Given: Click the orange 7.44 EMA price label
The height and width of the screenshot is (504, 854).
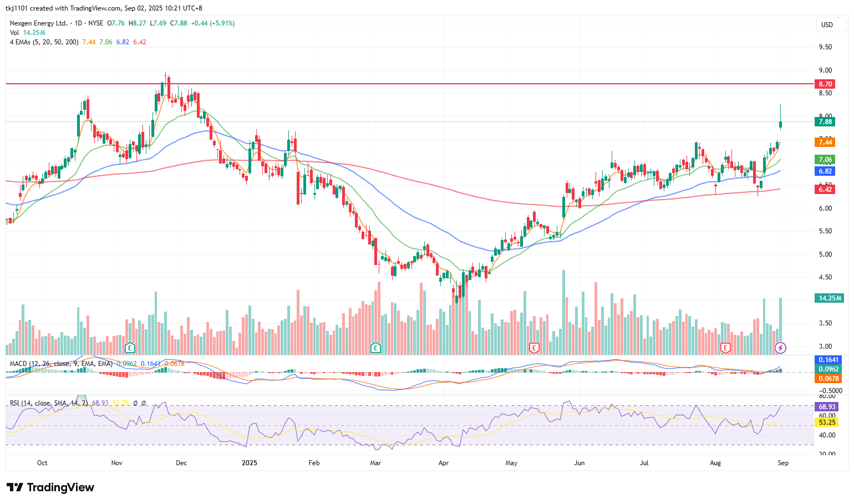Looking at the screenshot, I should click(x=826, y=142).
